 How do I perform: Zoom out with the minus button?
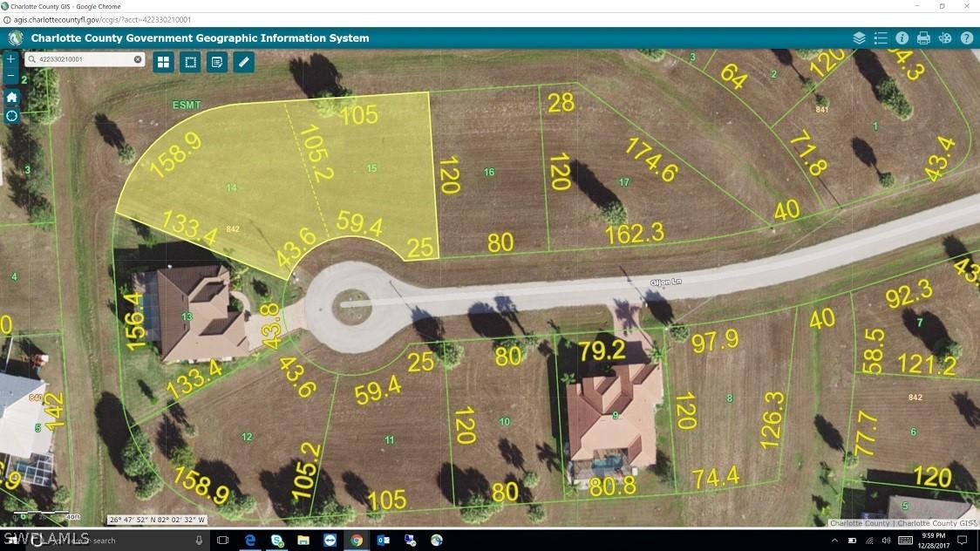pos(11,77)
